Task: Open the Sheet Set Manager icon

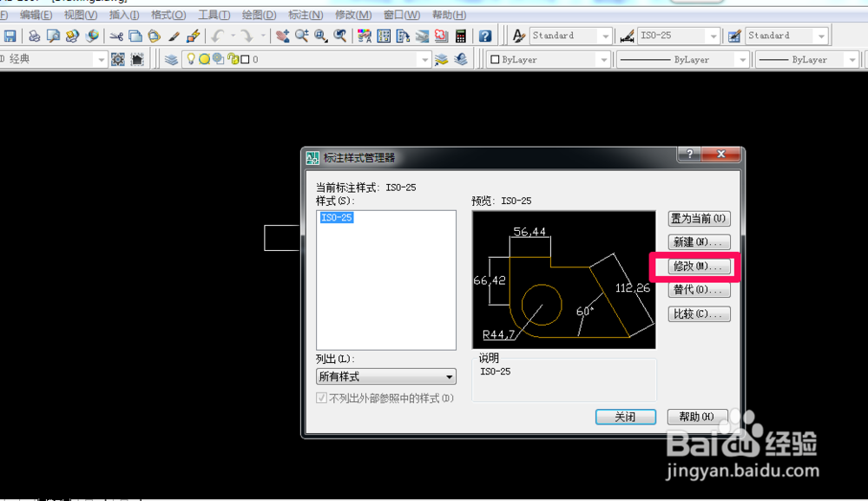Action: pyautogui.click(x=422, y=36)
